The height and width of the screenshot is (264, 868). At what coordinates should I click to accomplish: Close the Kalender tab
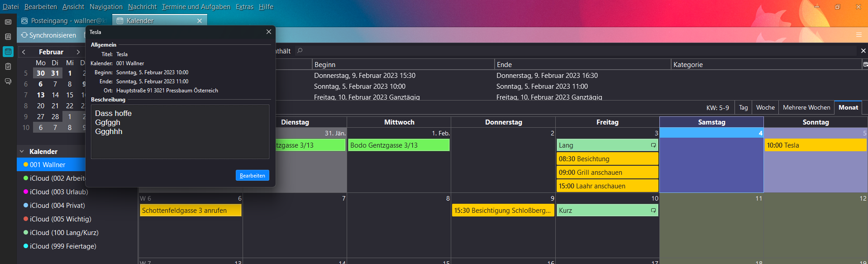pyautogui.click(x=200, y=21)
